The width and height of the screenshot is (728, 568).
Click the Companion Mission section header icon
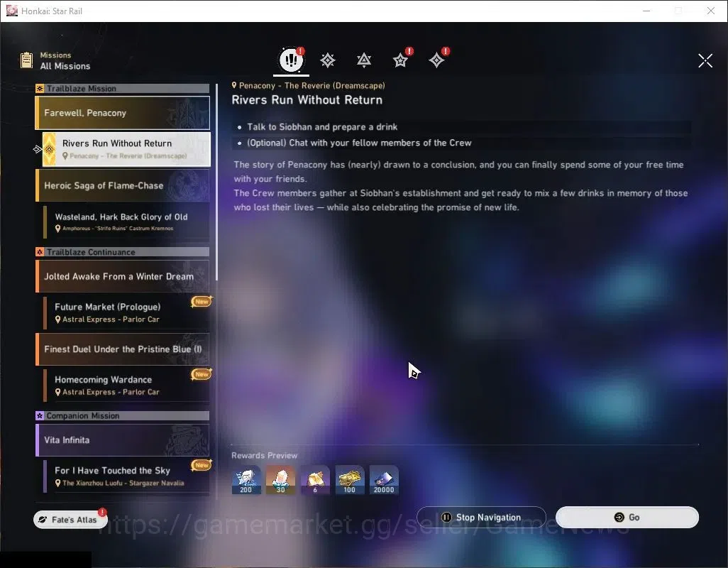40,415
